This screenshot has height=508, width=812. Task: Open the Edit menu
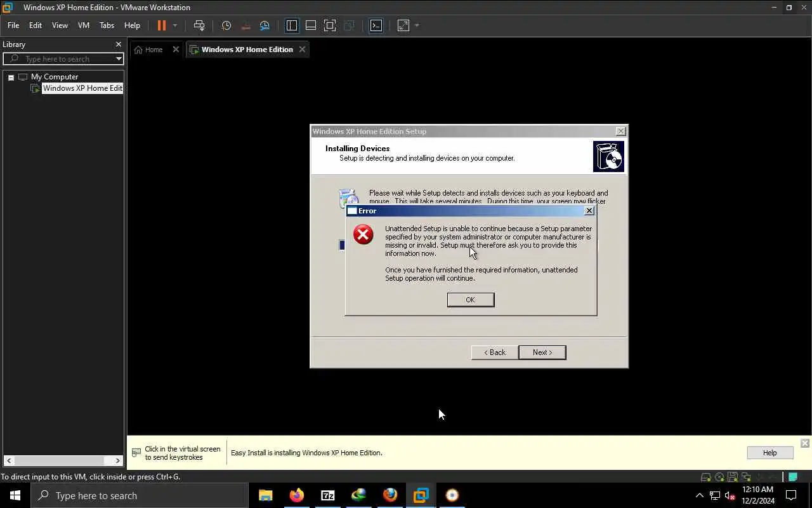click(36, 25)
